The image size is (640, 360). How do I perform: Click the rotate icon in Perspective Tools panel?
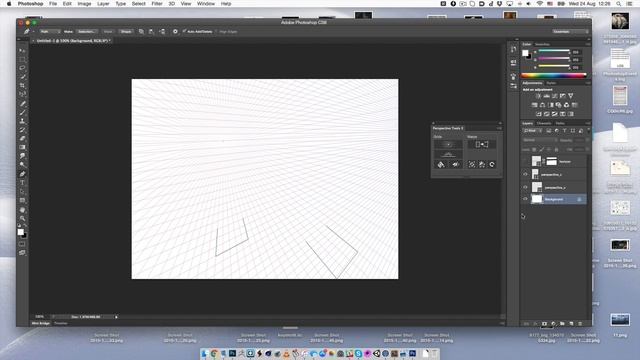(492, 164)
